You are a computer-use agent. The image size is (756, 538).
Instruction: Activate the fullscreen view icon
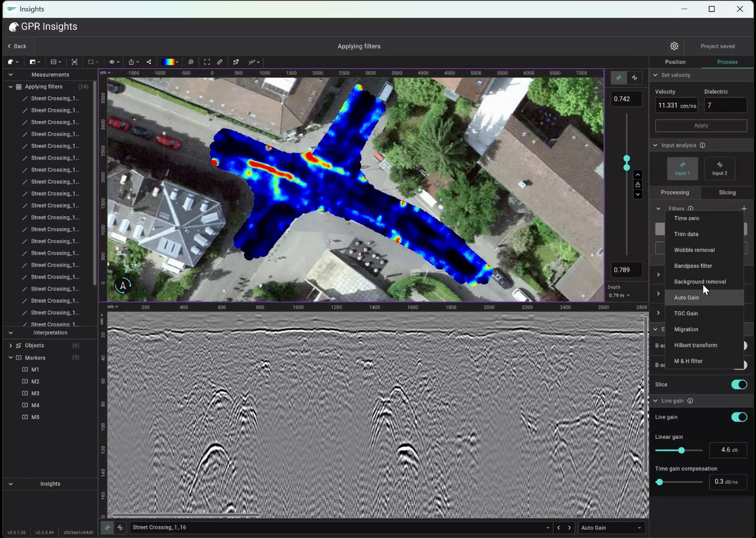[x=207, y=62]
